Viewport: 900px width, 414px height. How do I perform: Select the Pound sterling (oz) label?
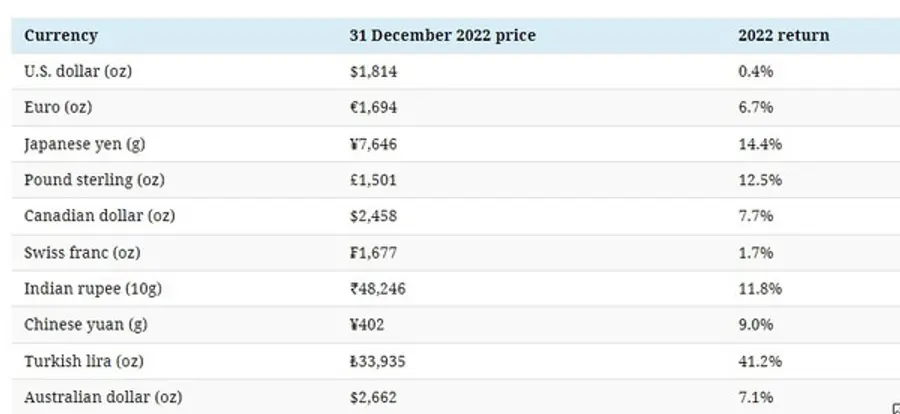(94, 180)
